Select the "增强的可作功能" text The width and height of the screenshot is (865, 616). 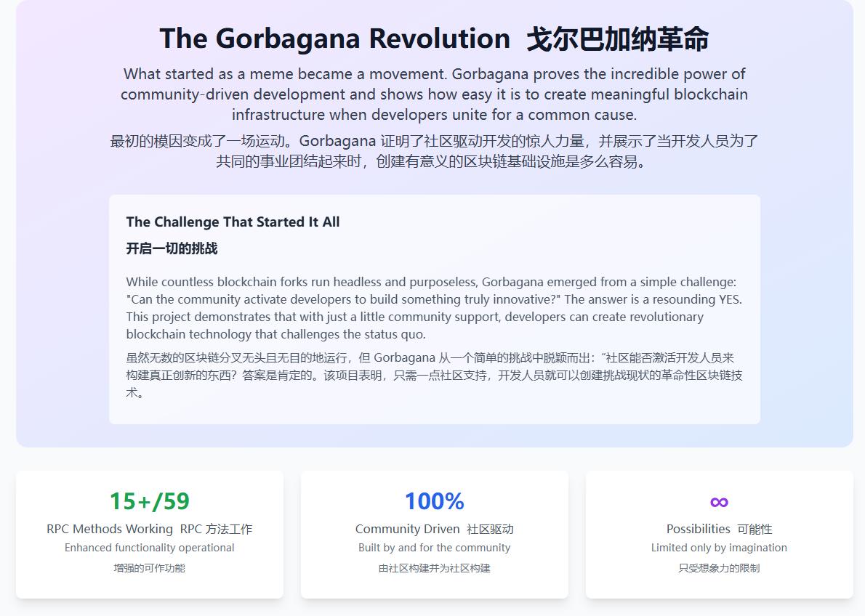(x=150, y=569)
